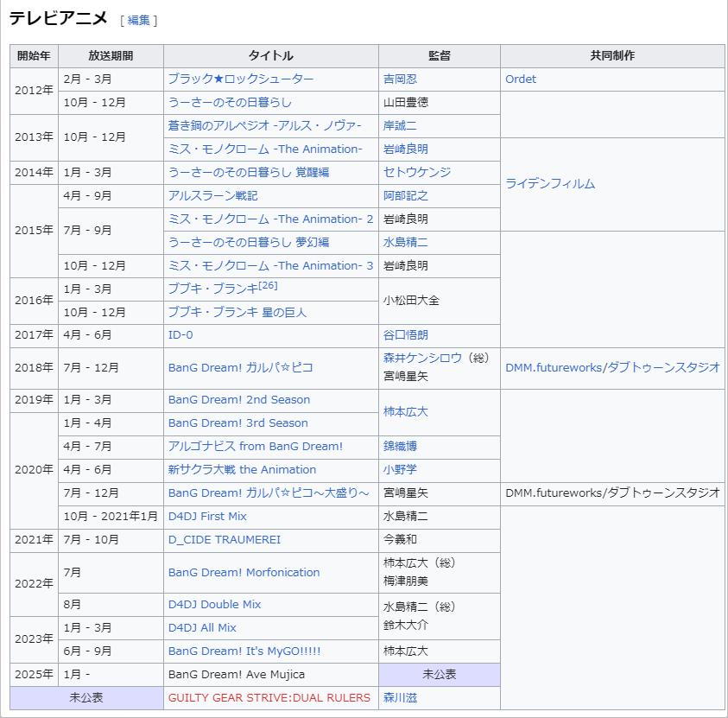Image resolution: width=728 pixels, height=718 pixels.
Task: Open 新サクラ大戦 the Animation link
Action: 242,469
